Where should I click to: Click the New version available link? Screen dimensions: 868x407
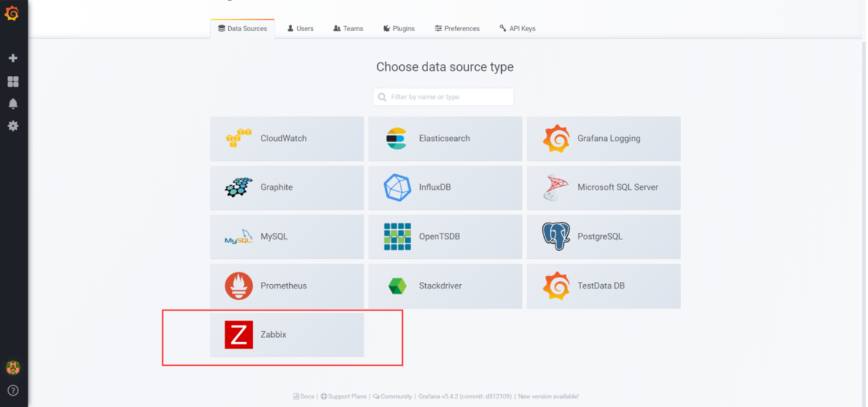[x=548, y=397]
